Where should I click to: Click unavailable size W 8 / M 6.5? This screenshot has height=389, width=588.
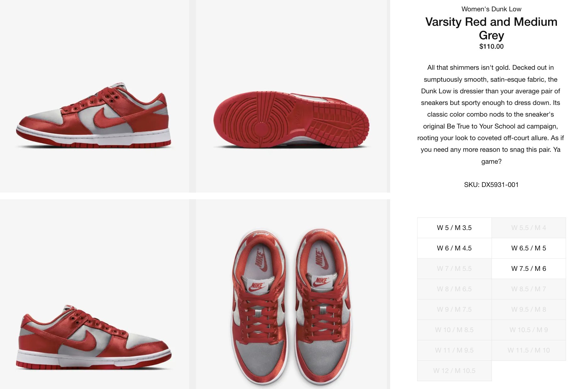[x=454, y=289]
